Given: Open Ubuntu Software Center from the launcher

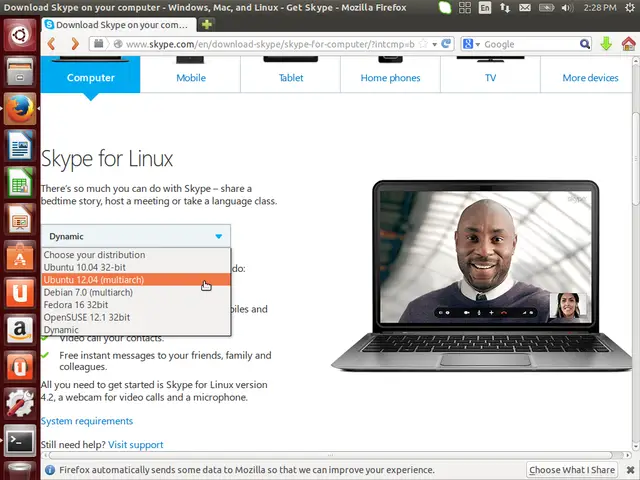Looking at the screenshot, I should click(20, 256).
